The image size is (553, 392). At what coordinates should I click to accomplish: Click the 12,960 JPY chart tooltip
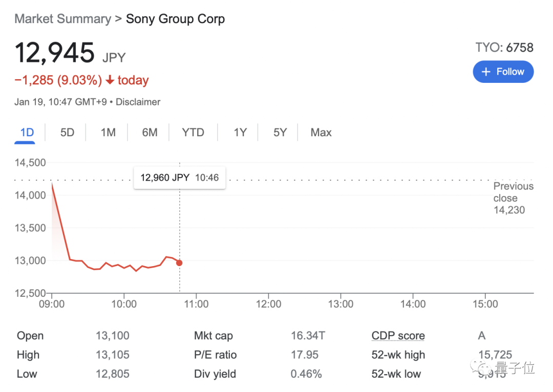tap(179, 178)
